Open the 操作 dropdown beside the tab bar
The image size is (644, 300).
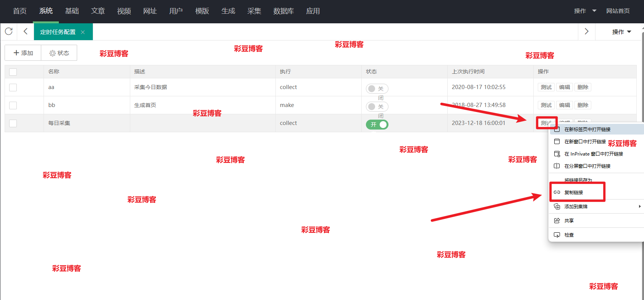[x=621, y=32]
